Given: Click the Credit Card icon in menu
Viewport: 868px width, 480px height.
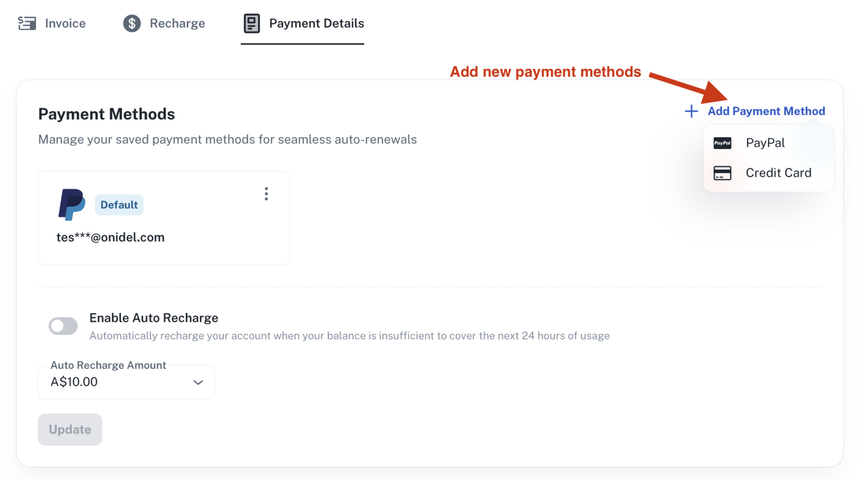Looking at the screenshot, I should tap(722, 173).
